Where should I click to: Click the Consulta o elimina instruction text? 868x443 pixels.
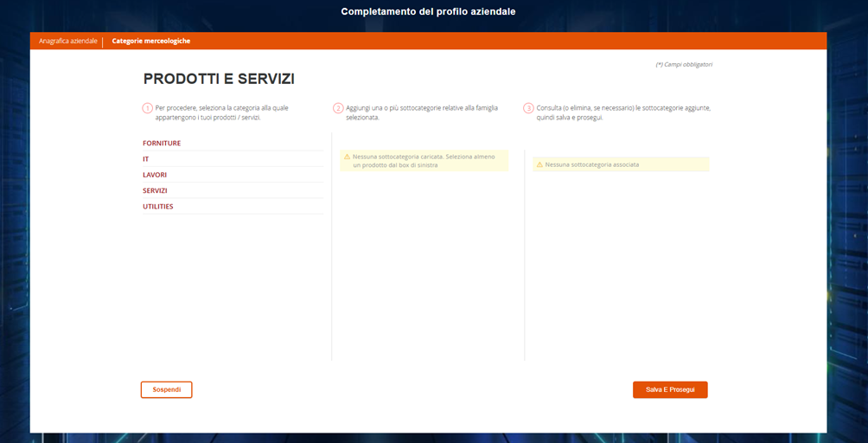point(623,112)
